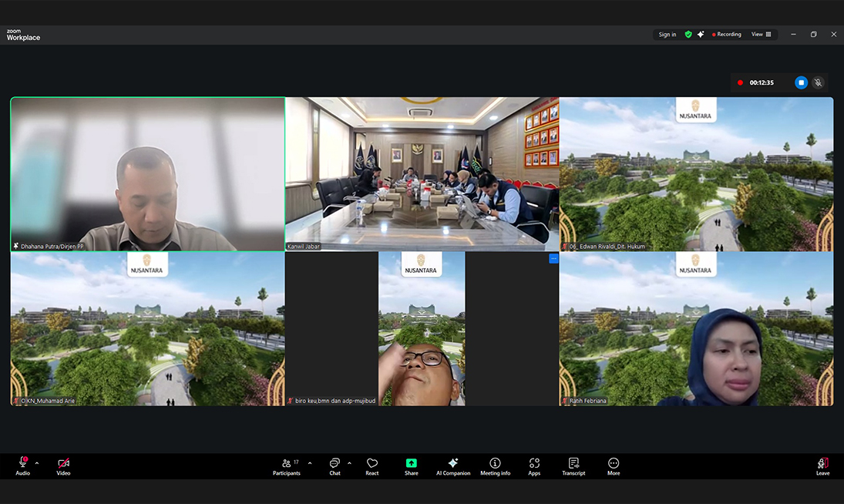Expand the Chat options chevron
844x504 pixels.
(x=349, y=463)
